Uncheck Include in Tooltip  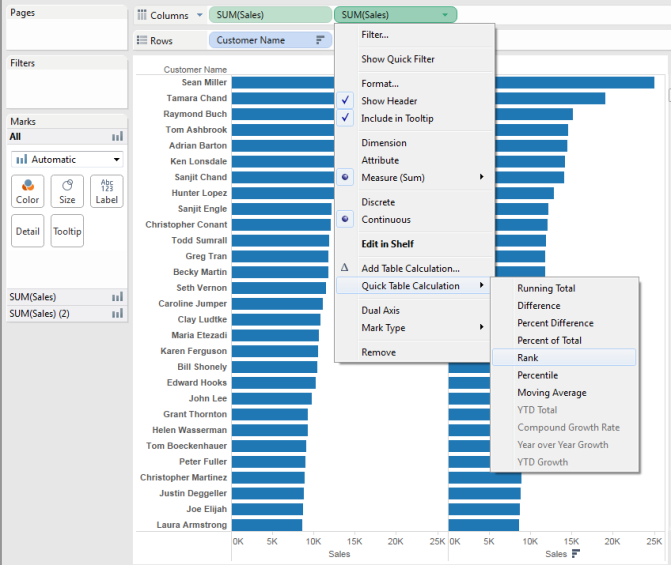coord(396,118)
